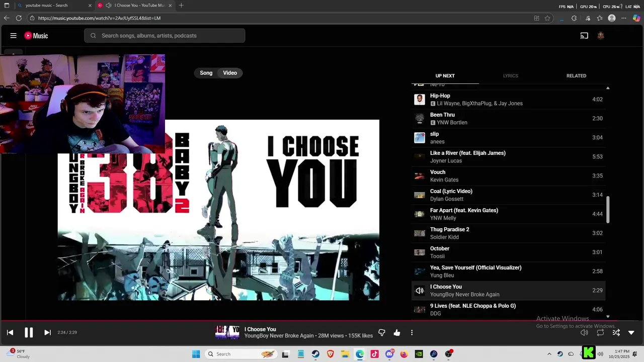Open the browser settings and more menu
Image resolution: width=644 pixels, height=362 pixels.
click(624, 18)
